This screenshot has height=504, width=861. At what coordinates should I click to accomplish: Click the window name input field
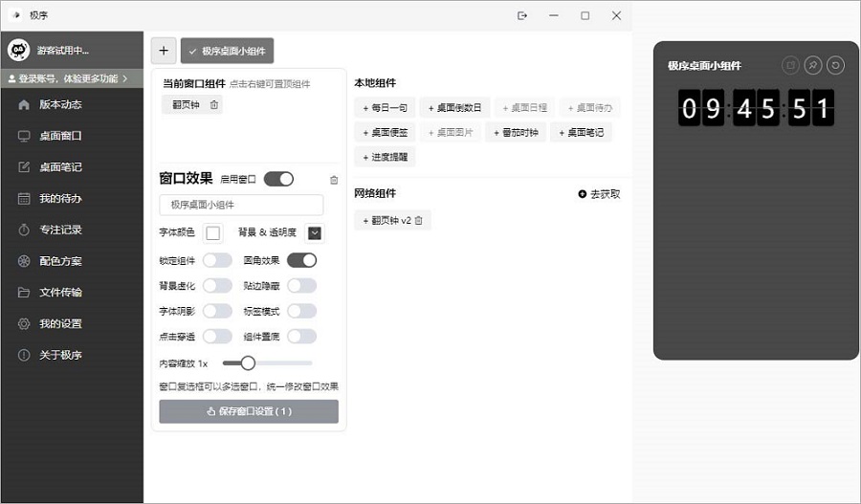241,205
